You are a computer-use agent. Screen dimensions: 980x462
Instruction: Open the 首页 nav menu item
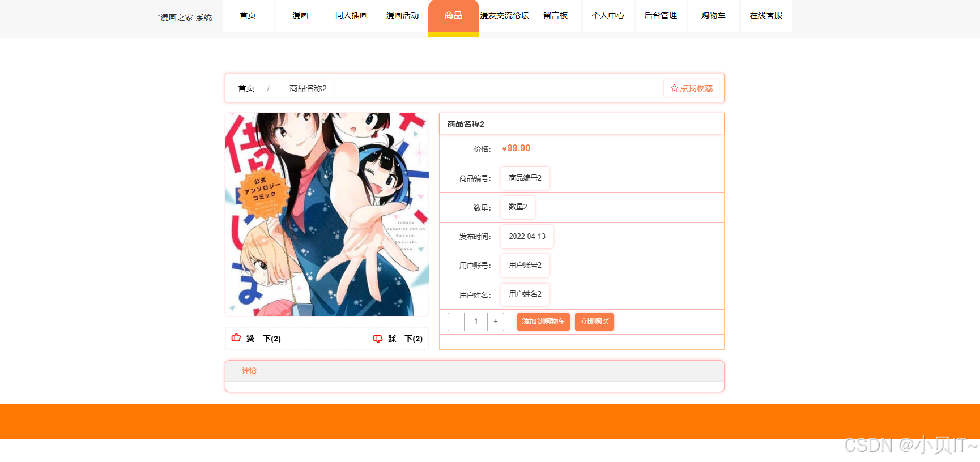pos(248,16)
